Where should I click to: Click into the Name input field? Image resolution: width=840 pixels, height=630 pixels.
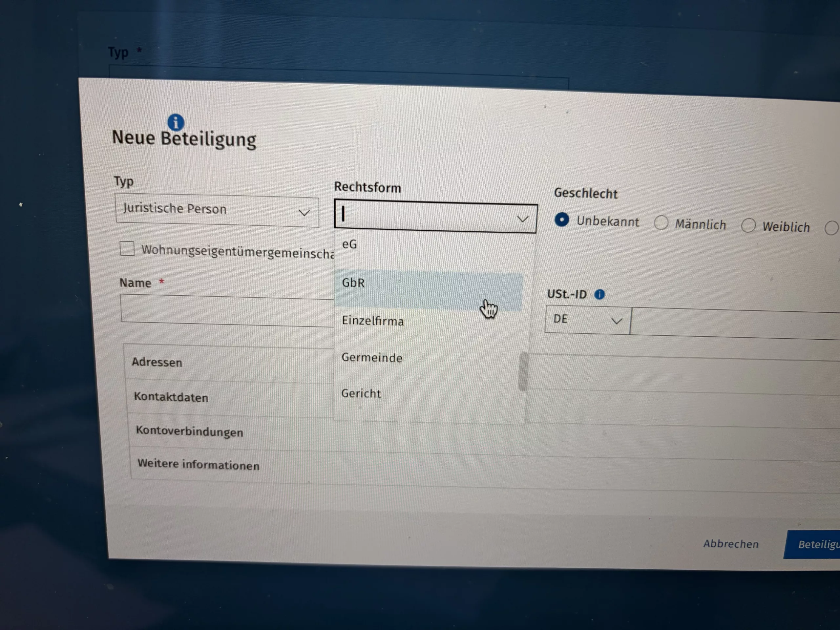(227, 310)
